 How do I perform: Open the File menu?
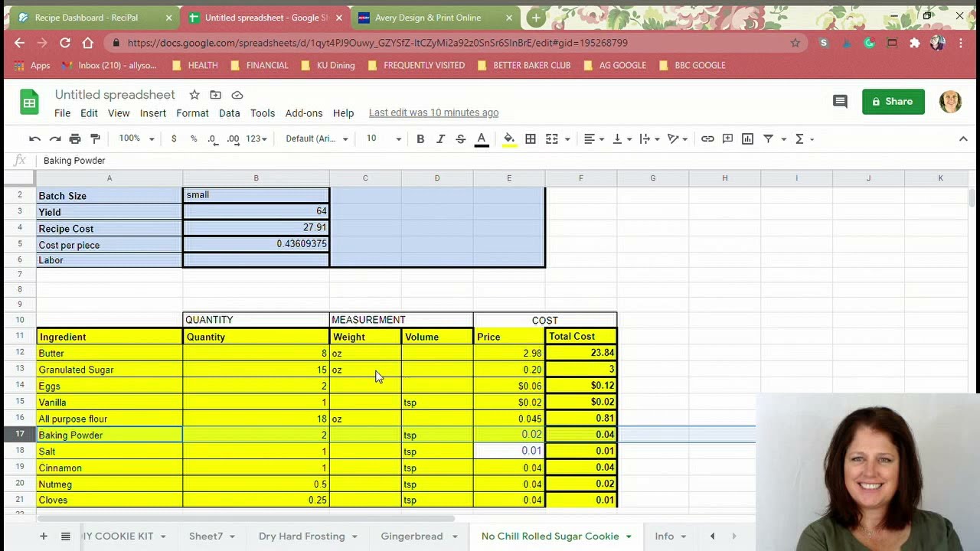[x=62, y=112]
